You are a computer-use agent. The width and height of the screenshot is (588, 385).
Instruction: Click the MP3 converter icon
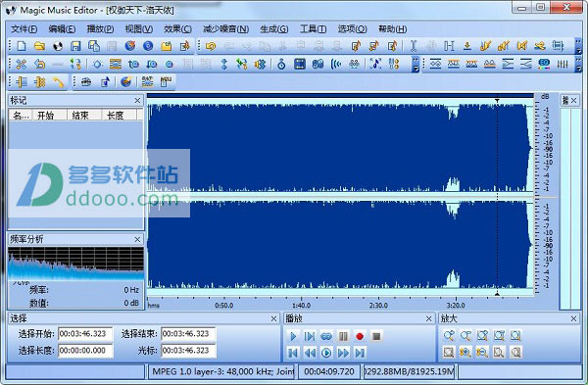coord(166,81)
